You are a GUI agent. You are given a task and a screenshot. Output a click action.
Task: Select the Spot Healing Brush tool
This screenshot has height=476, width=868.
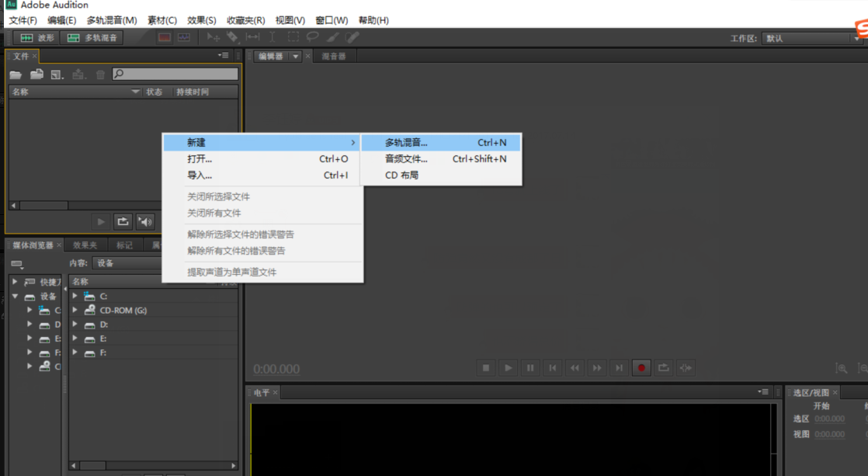pos(352,37)
